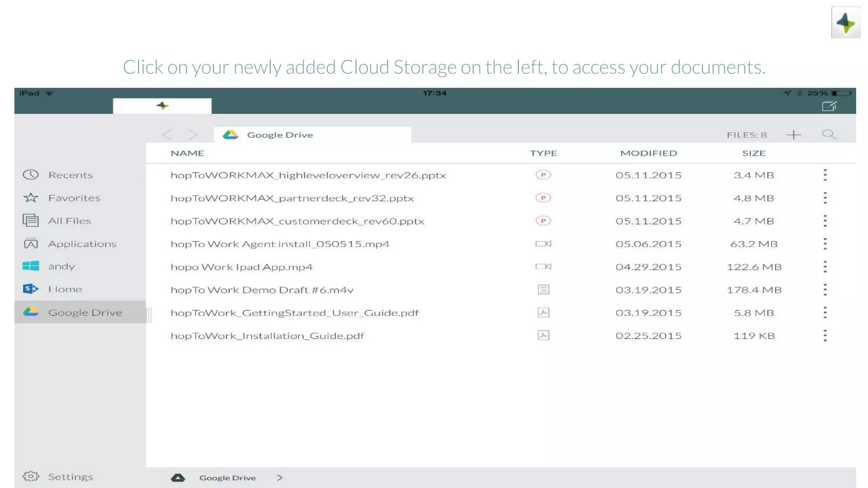Click the 178.4 MB size value
The width and height of the screenshot is (868, 488).
[x=754, y=290]
